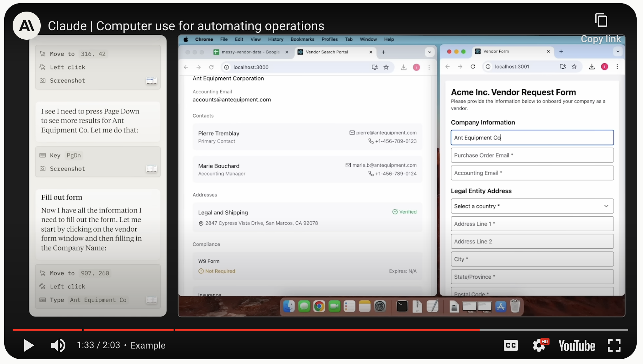Focus the State/Province field
This screenshot has height=364, width=643.
tap(532, 277)
